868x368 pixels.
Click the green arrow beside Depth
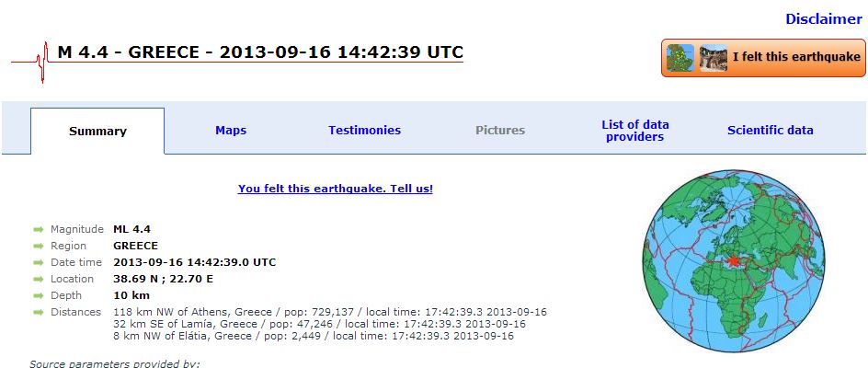39,295
